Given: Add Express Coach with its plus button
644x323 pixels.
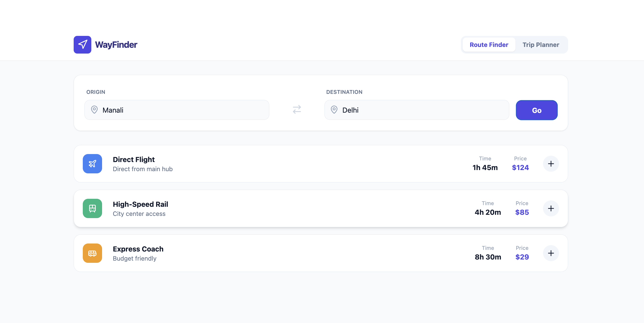Looking at the screenshot, I should (551, 253).
